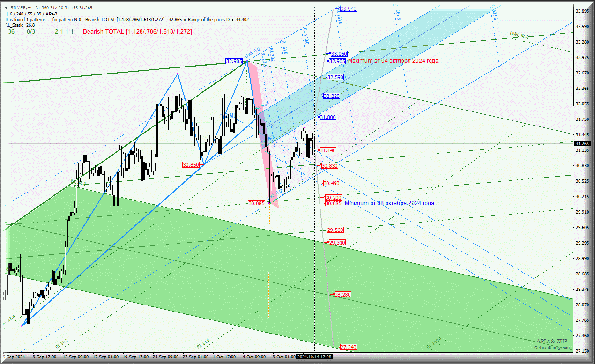The height and width of the screenshot is (364, 595).
Task: Click the Bearish TOTAL pattern text
Action: click(137, 31)
